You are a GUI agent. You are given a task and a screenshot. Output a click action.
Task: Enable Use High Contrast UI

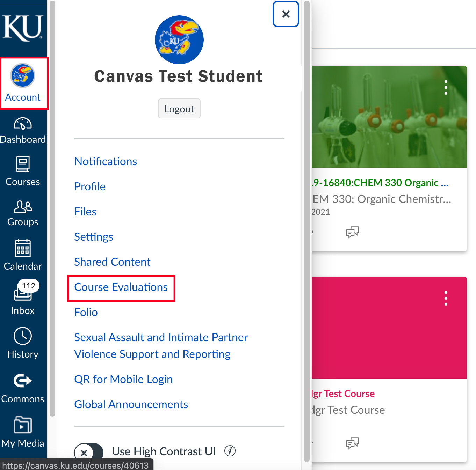[89, 451]
